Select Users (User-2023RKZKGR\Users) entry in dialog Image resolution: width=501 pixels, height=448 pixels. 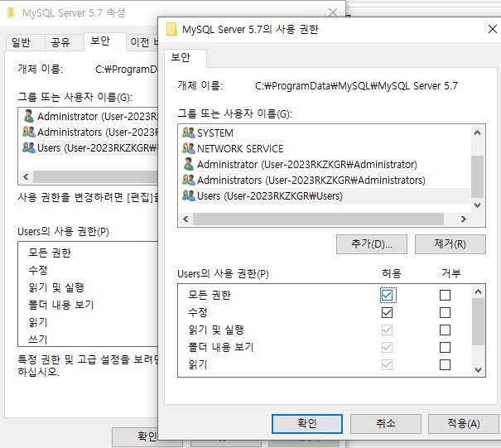coord(325,195)
